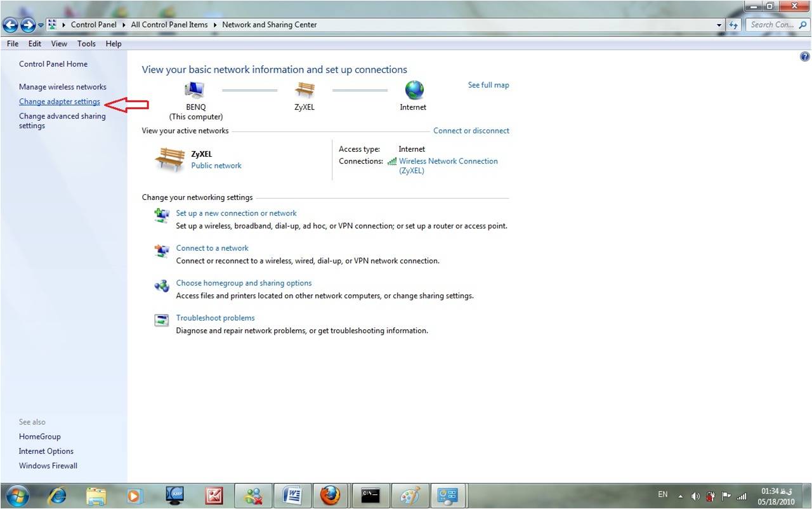Open the Tools menu

tap(86, 44)
